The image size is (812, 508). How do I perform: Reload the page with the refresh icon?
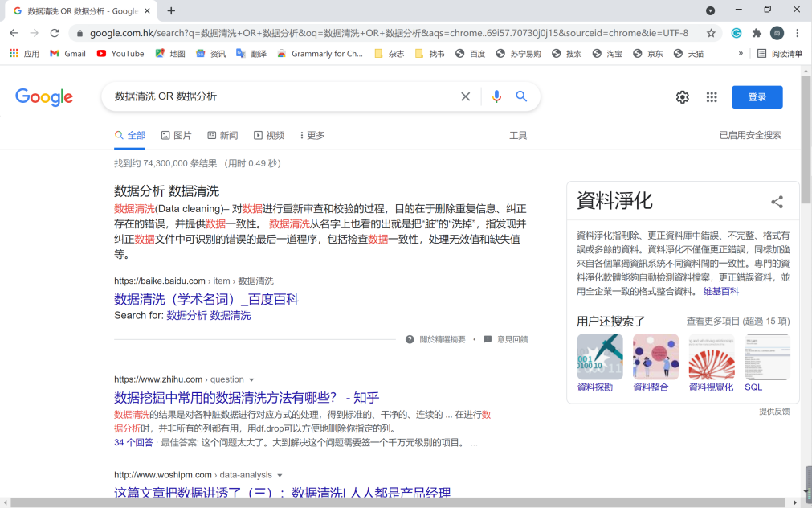pyautogui.click(x=55, y=33)
